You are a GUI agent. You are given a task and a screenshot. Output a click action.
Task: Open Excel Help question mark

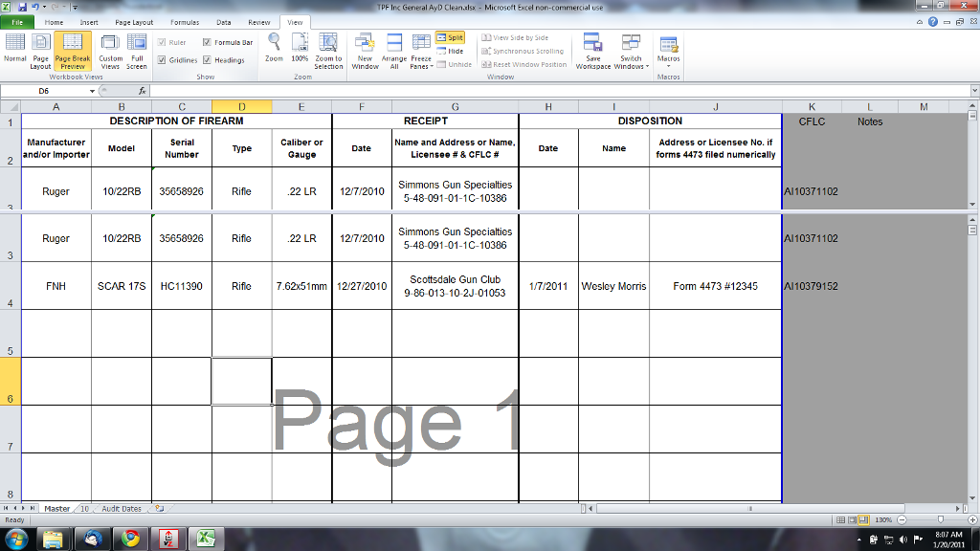tap(933, 22)
